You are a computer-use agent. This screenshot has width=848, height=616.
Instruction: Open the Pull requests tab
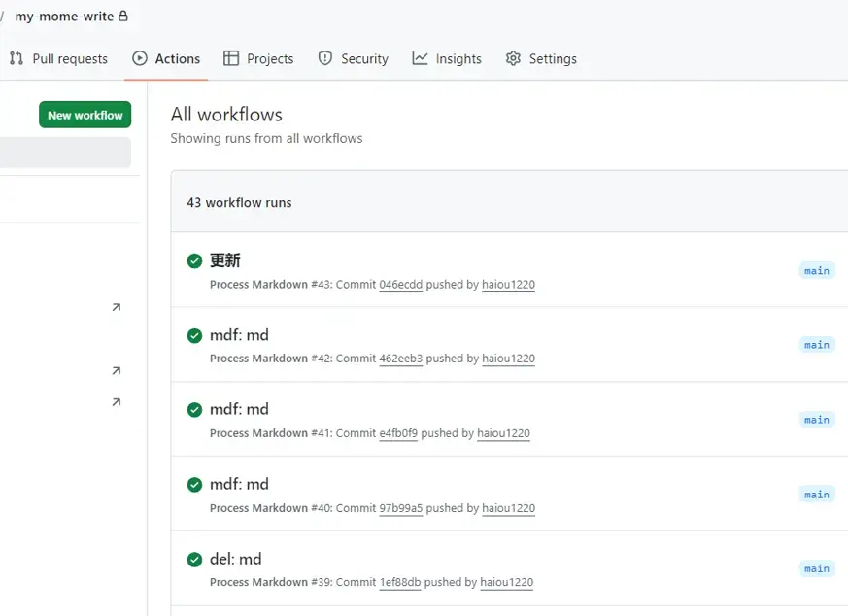pos(58,59)
